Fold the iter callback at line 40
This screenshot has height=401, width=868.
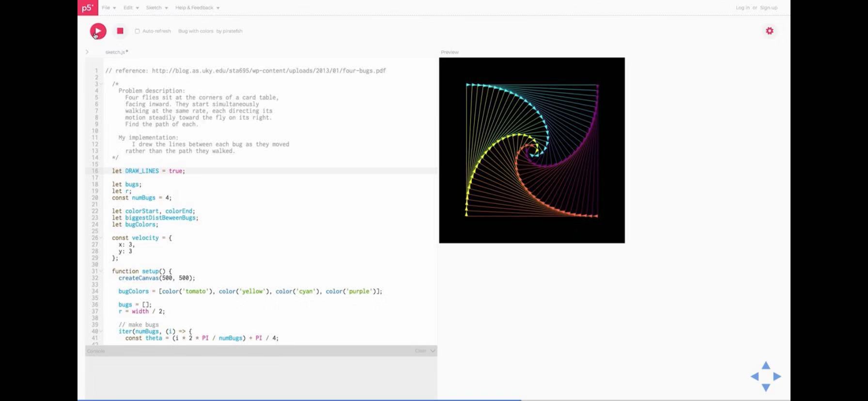tap(101, 331)
